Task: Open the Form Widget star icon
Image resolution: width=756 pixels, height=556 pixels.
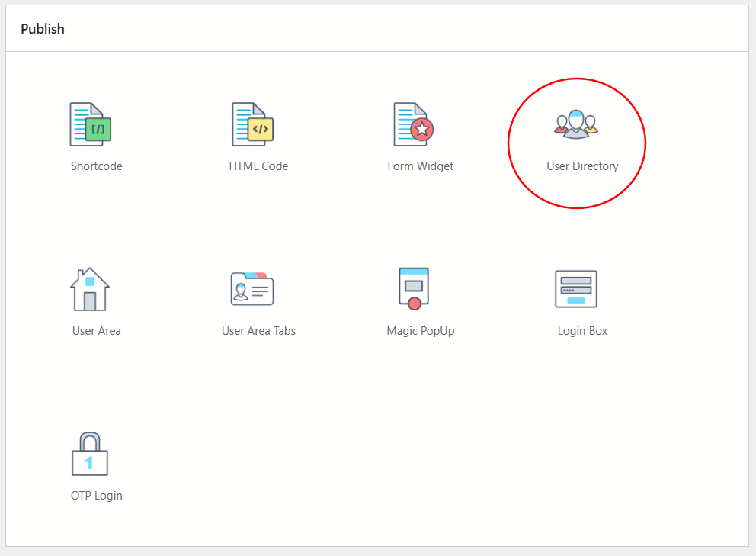Action: pyautogui.click(x=414, y=124)
